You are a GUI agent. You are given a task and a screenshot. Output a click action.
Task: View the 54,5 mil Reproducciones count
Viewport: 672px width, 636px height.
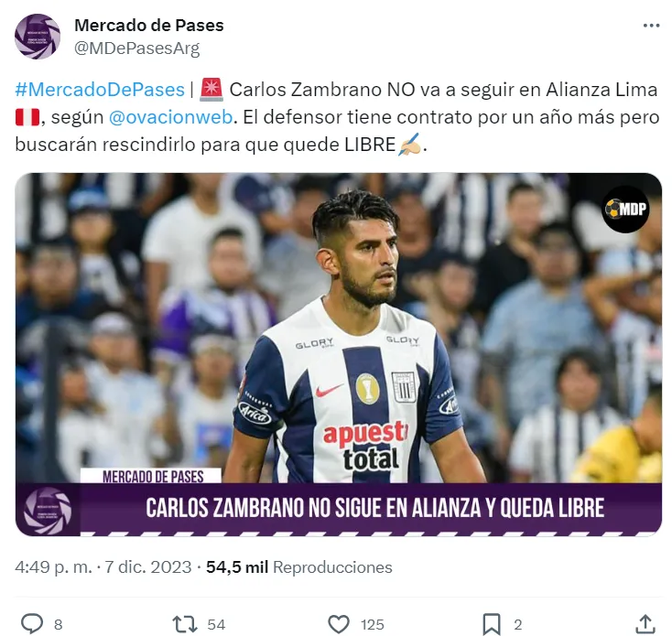click(x=299, y=567)
